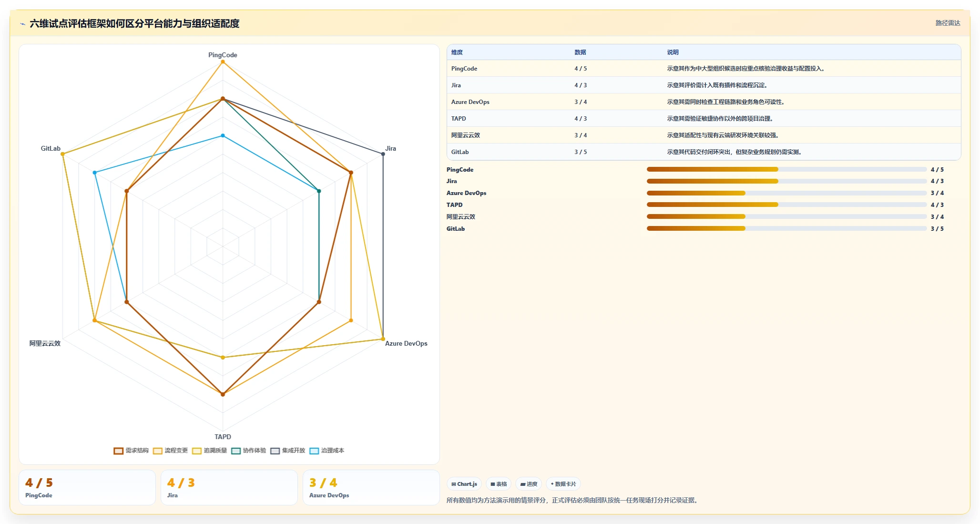Click the TAPD progress bar

787,205
